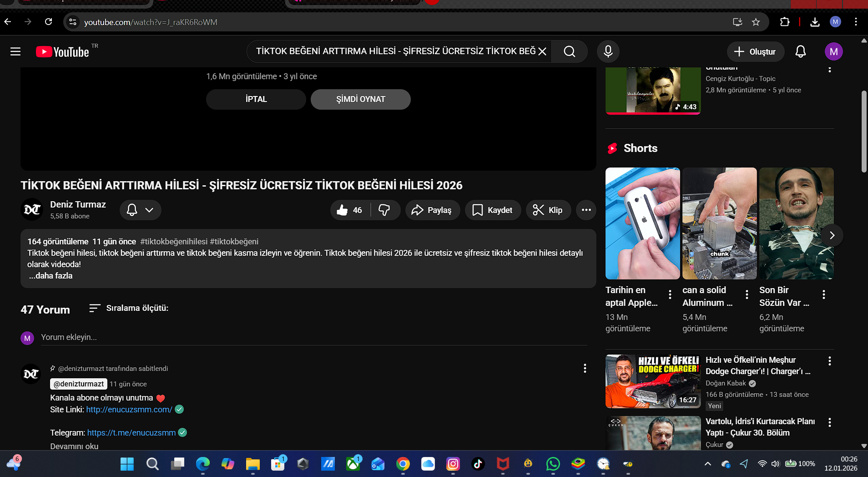Open pinned comment author avatar
868x477 pixels.
31,374
